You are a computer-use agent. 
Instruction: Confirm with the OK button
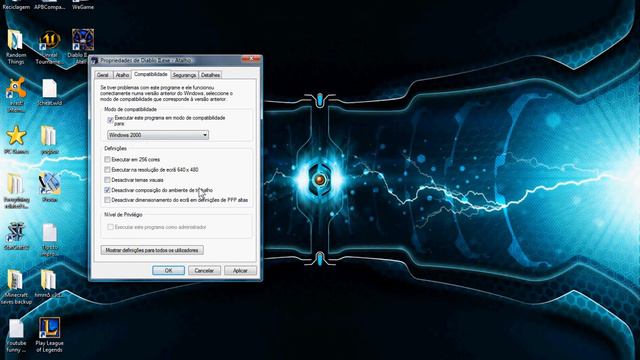tap(169, 271)
